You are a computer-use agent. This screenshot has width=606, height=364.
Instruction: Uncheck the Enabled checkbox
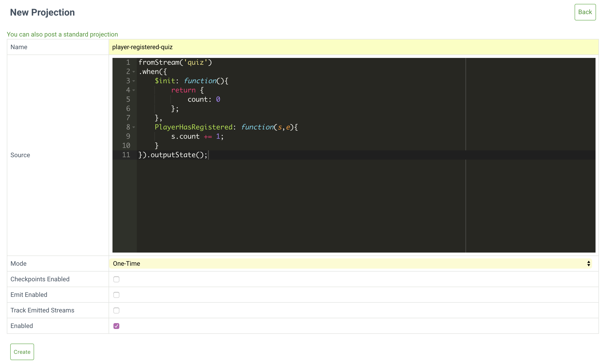click(116, 326)
